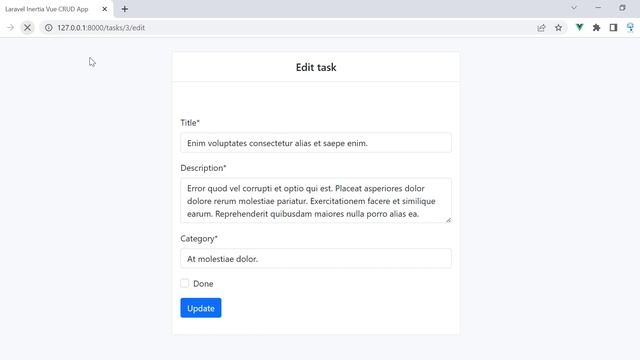Open the tab search chevron
This screenshot has height=360, width=640.
(x=574, y=8)
